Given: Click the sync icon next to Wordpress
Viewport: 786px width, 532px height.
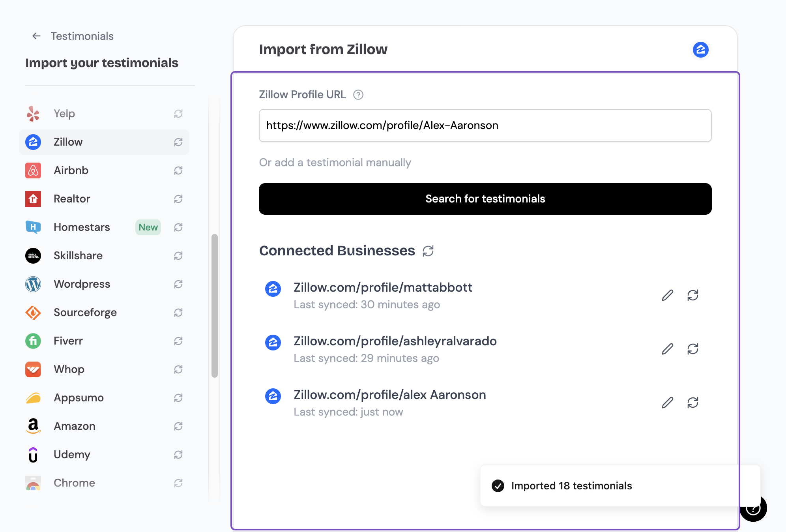Looking at the screenshot, I should click(178, 284).
